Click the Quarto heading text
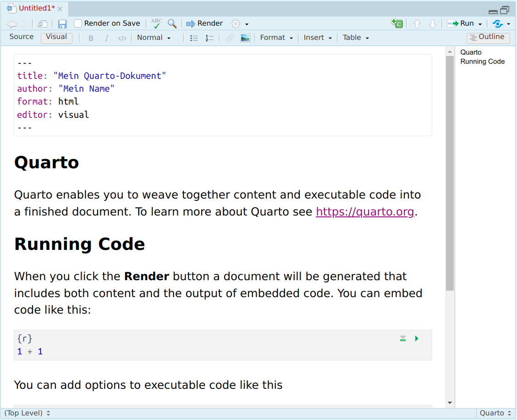 click(x=46, y=162)
